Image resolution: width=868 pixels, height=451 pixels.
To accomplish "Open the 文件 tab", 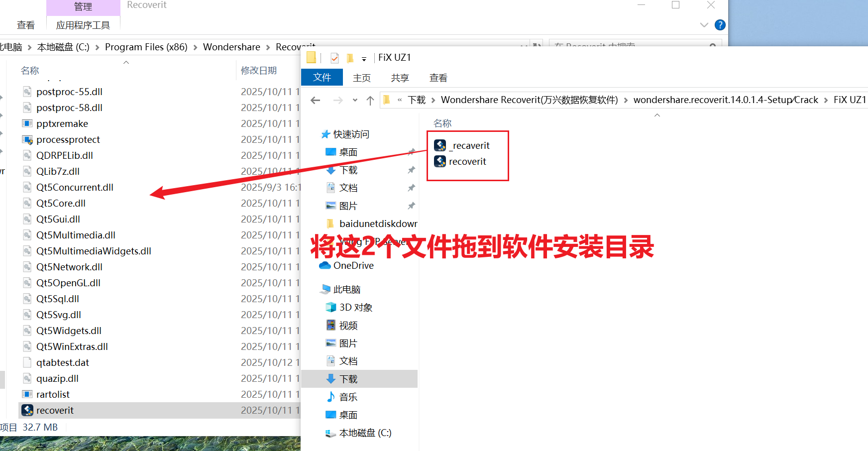I will [x=322, y=78].
